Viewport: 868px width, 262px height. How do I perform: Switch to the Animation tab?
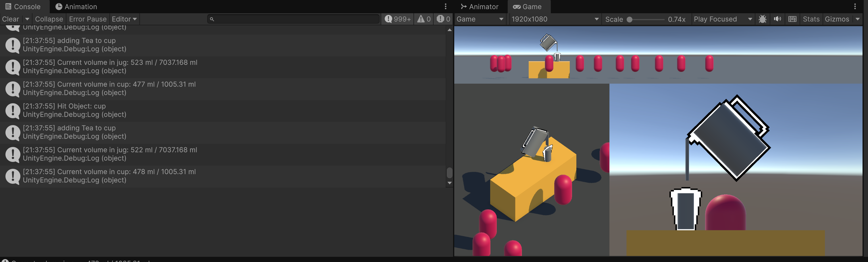tap(76, 7)
